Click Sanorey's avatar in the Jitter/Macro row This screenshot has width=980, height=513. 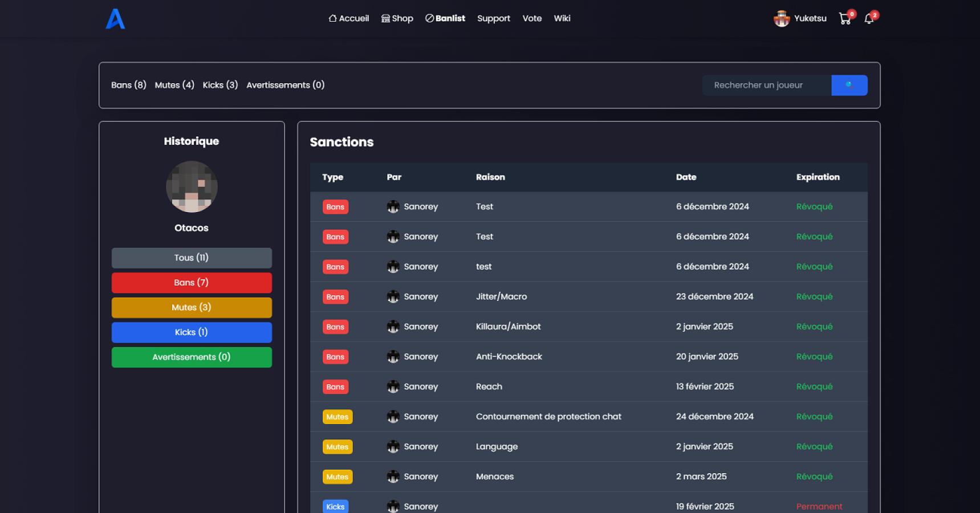(x=393, y=296)
